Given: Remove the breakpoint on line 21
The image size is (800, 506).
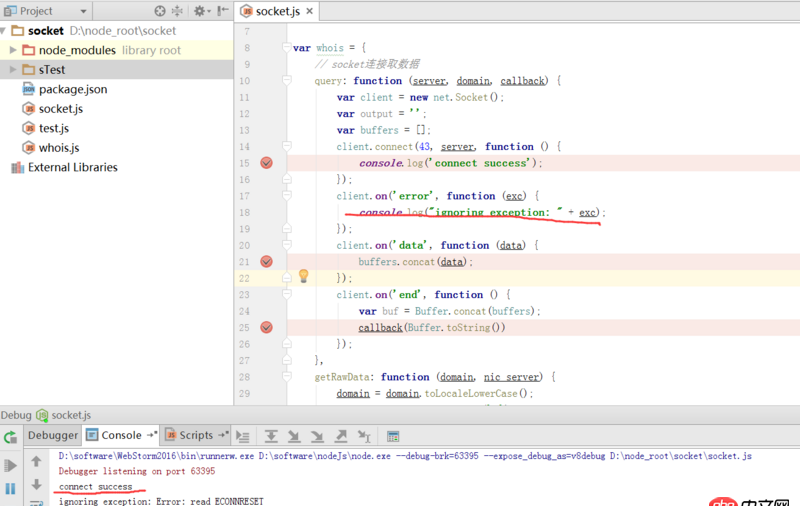Looking at the screenshot, I should click(266, 261).
